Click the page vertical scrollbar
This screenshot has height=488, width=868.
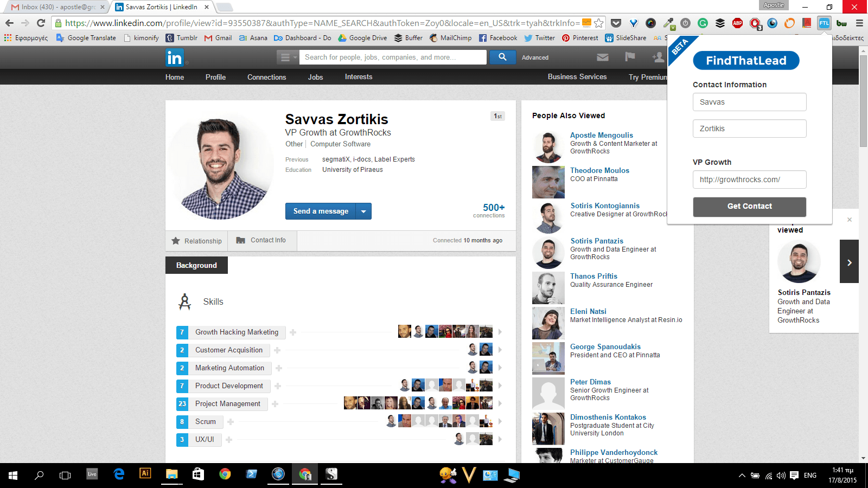click(x=863, y=101)
